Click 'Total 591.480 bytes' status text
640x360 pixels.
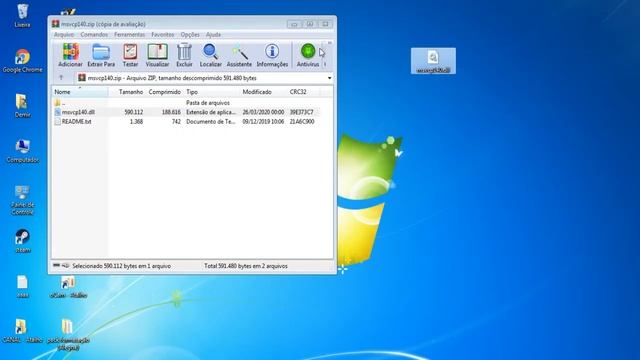point(246,266)
